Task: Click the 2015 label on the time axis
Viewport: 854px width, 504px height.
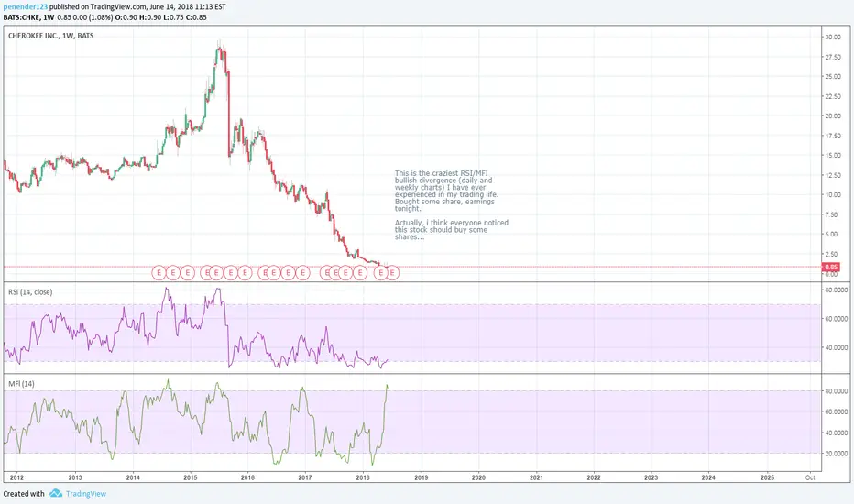Action: point(191,477)
